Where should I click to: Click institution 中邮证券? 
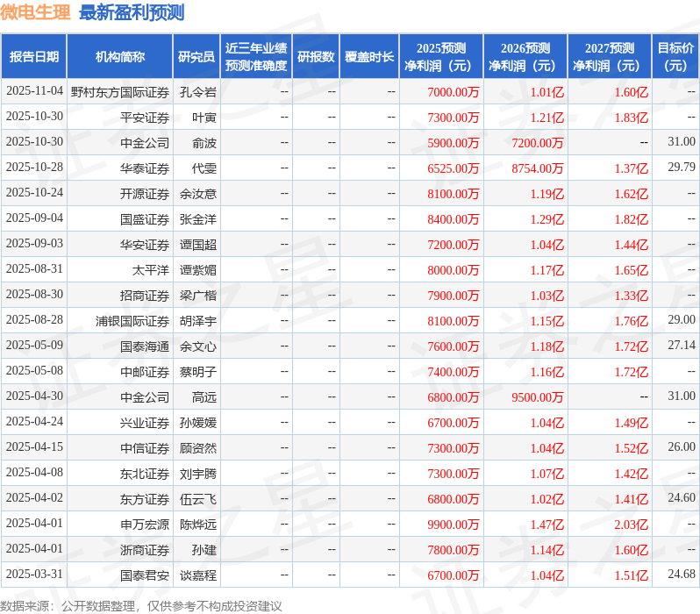tap(145, 373)
